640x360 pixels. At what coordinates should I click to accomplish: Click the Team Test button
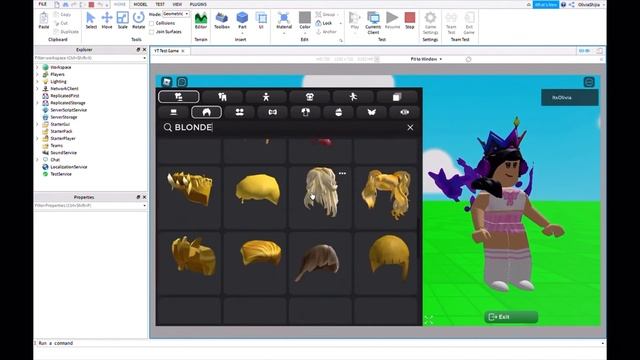tap(451, 23)
